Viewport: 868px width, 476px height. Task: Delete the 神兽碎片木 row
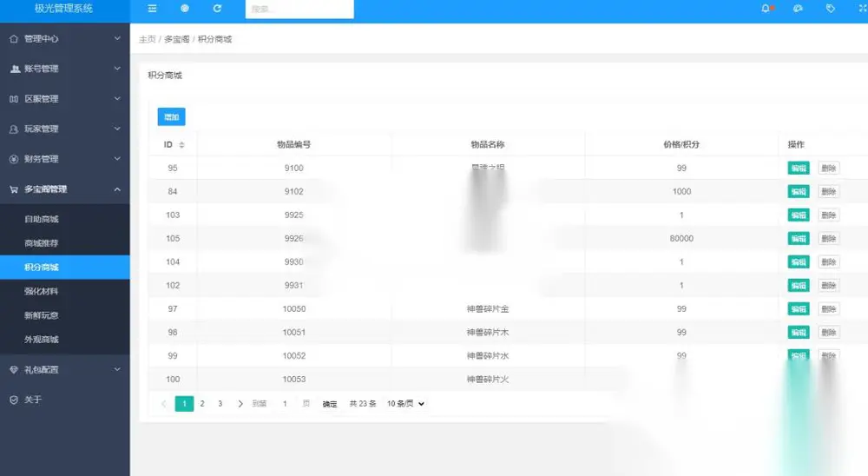[829, 332]
